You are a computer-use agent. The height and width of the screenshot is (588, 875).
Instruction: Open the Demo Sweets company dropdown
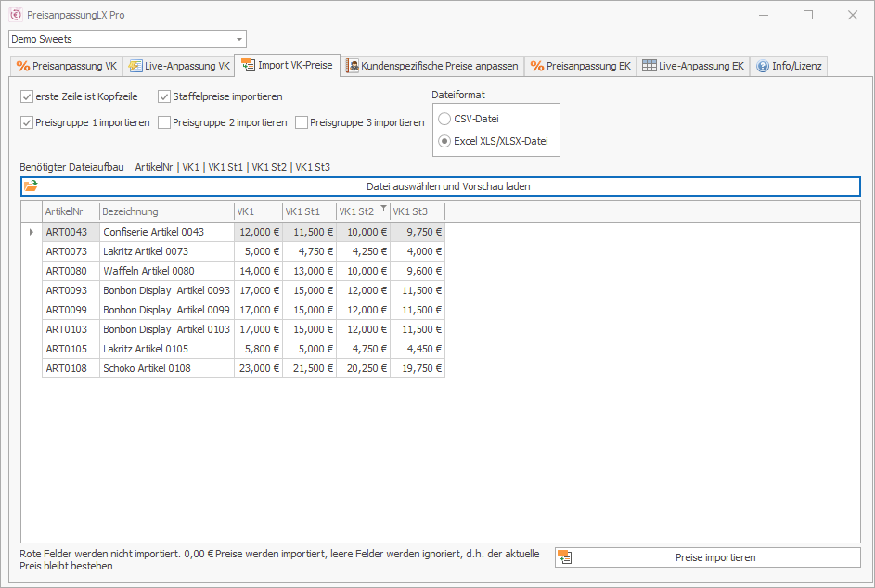point(239,39)
